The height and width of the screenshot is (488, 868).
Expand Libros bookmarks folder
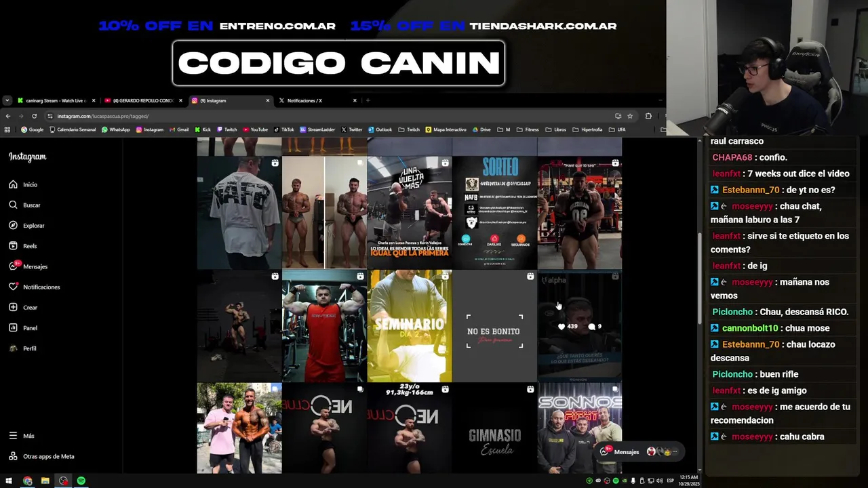556,129
